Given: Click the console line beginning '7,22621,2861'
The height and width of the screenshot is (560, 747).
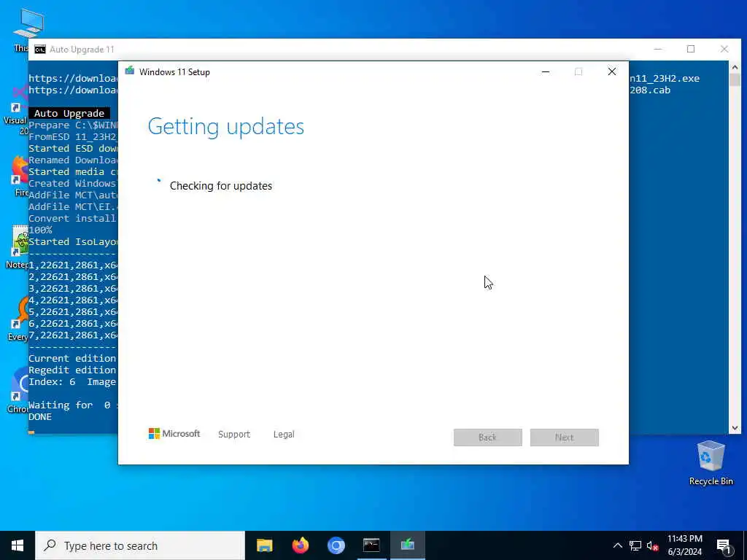Looking at the screenshot, I should [73, 335].
